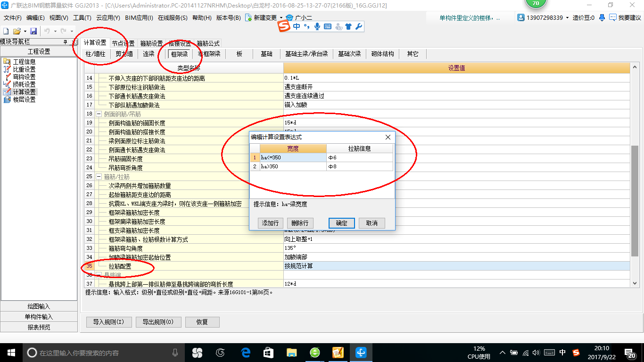Collapse the 箍筋/拉筋 group
The height and width of the screenshot is (362, 644).
[x=99, y=177]
